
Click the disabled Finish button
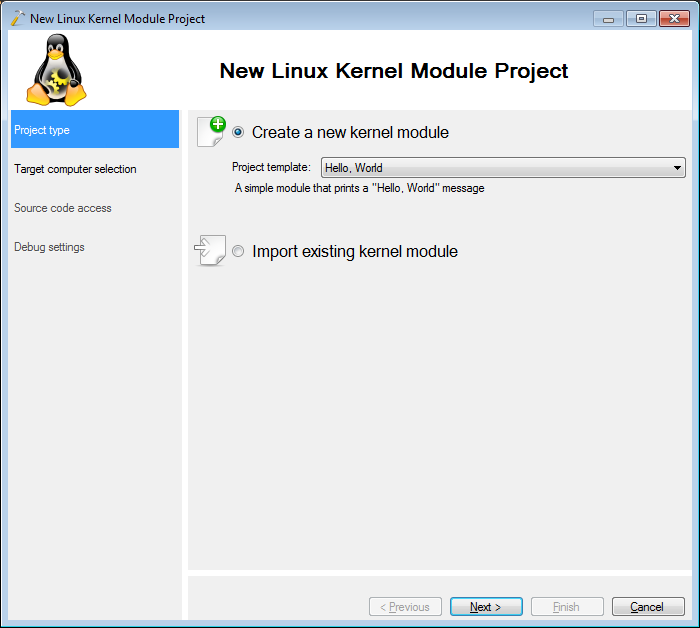567,607
